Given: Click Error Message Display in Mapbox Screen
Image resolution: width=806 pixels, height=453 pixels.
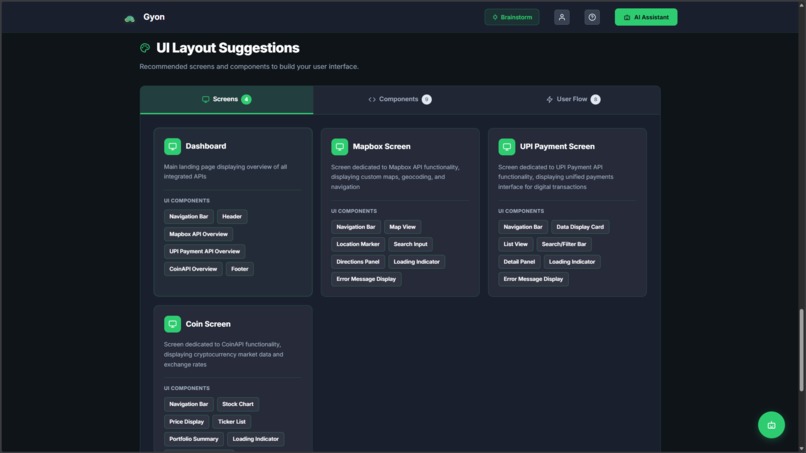Looking at the screenshot, I should click(x=366, y=279).
